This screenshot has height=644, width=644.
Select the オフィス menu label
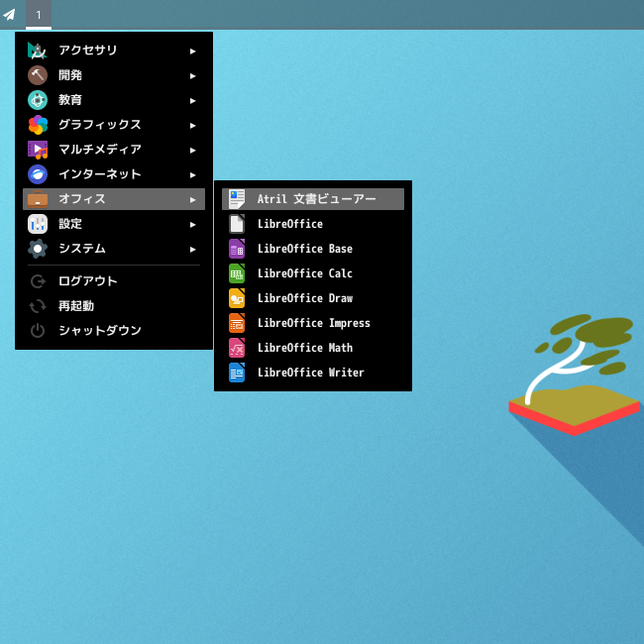click(x=82, y=199)
